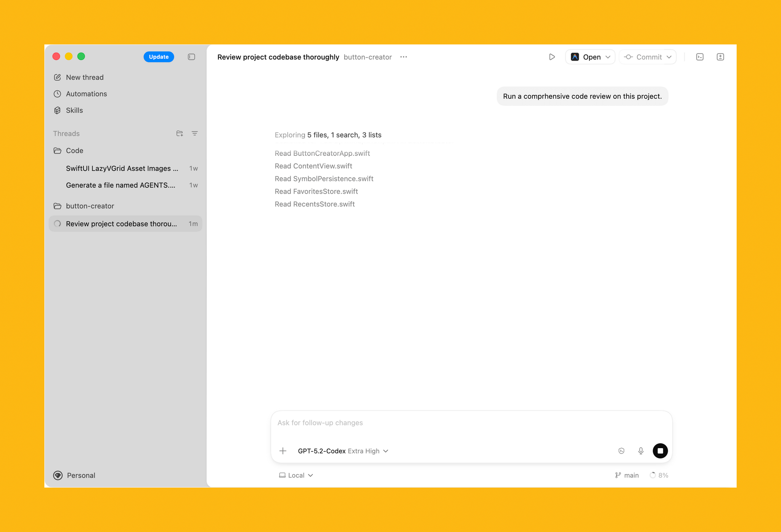Toggle the diff panel icon at top right
This screenshot has width=781, height=532.
tap(720, 57)
